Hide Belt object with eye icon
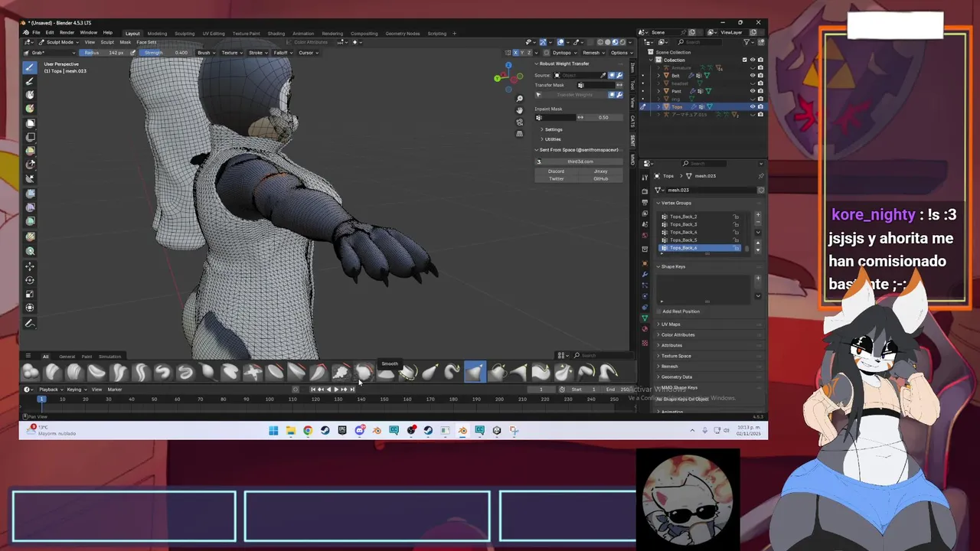 (753, 76)
